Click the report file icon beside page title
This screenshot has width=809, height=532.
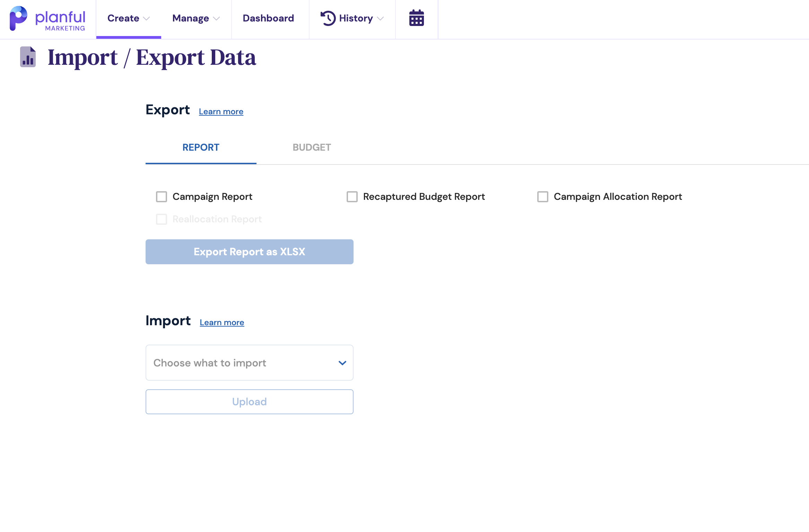(28, 57)
